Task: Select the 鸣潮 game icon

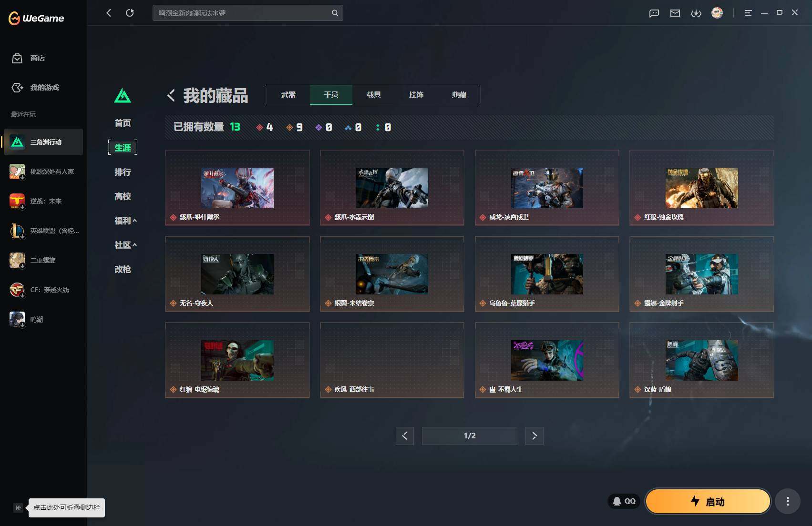Action: click(x=17, y=319)
